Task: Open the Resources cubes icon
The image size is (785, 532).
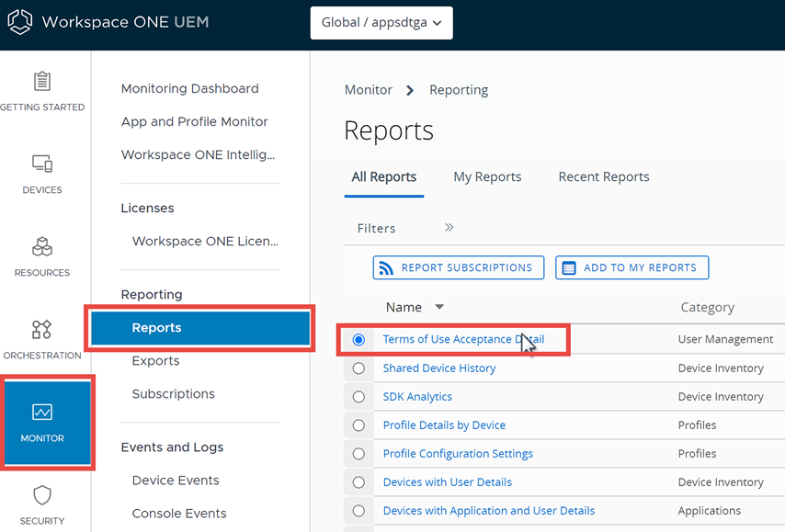Action: [42, 246]
